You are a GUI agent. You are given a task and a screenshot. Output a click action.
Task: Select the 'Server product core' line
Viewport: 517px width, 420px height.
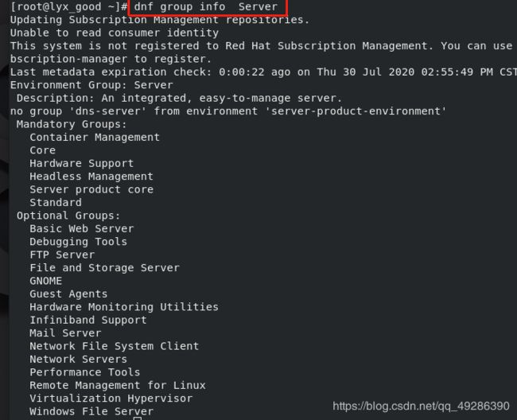pyautogui.click(x=91, y=189)
